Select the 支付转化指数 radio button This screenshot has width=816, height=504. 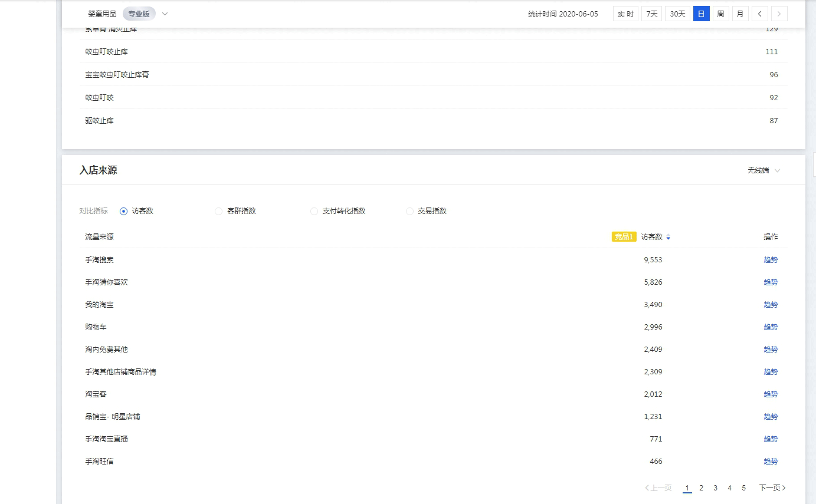tap(314, 211)
